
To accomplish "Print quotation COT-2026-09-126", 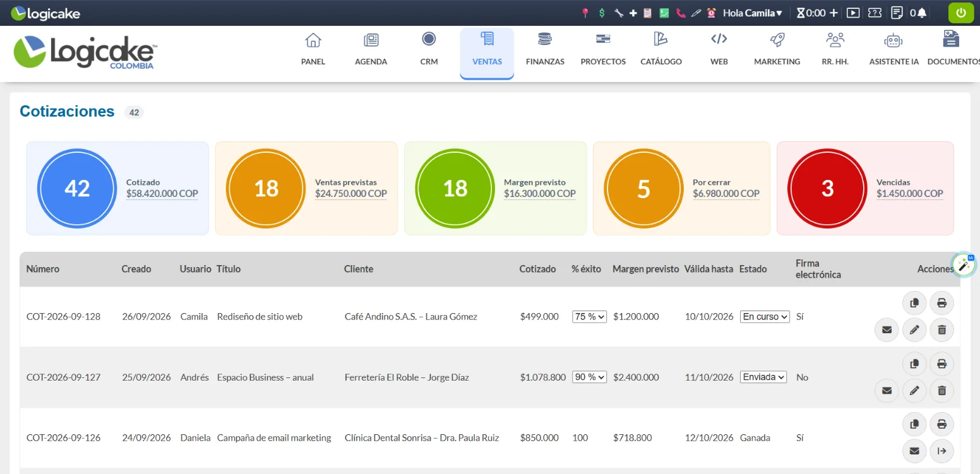I will pos(941,424).
